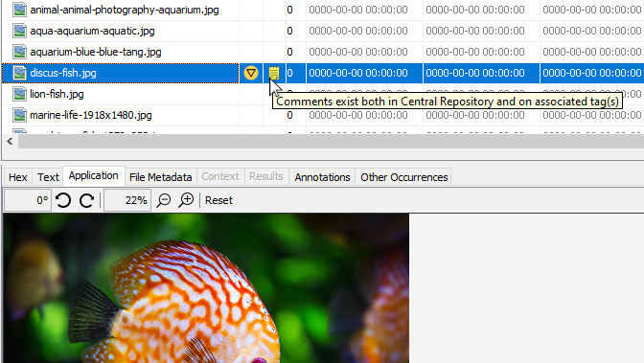This screenshot has height=363, width=644.
Task: Click the file icon of animal-animal-photography-aquarium.jpg
Action: tap(19, 10)
